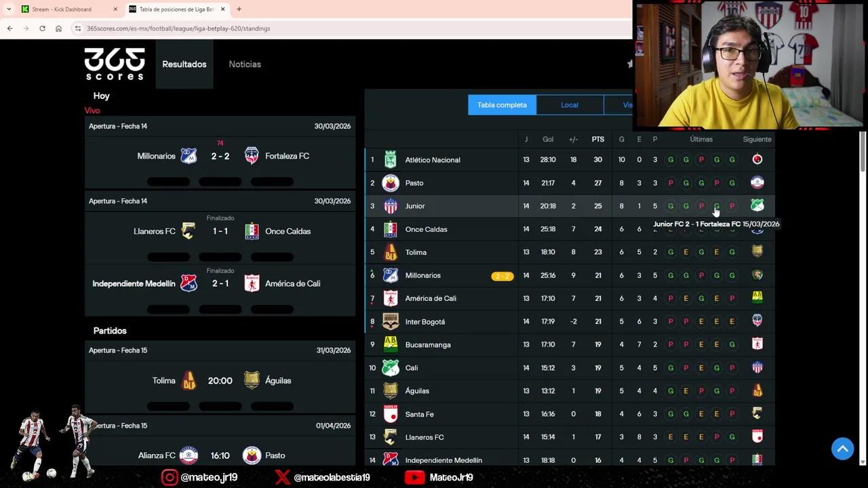Open browser tab search dropdown arrow
The width and height of the screenshot is (868, 488).
(x=8, y=9)
